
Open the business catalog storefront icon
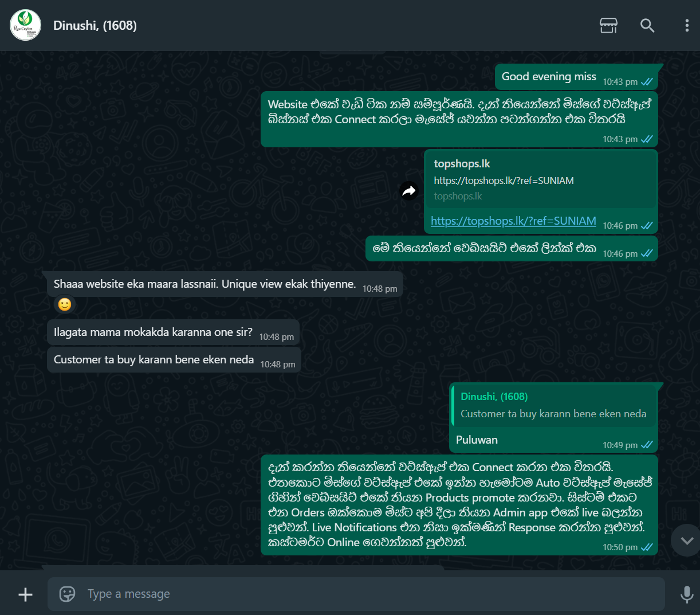tap(608, 25)
